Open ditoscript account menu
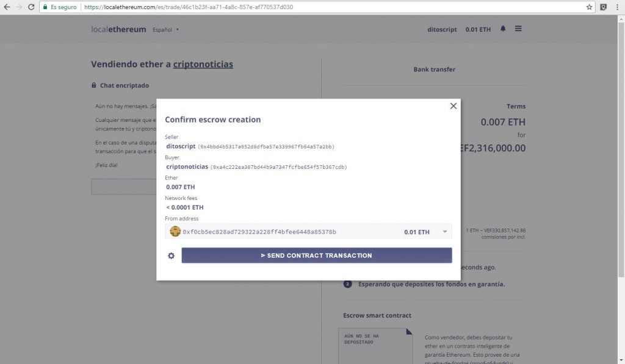 (442, 29)
